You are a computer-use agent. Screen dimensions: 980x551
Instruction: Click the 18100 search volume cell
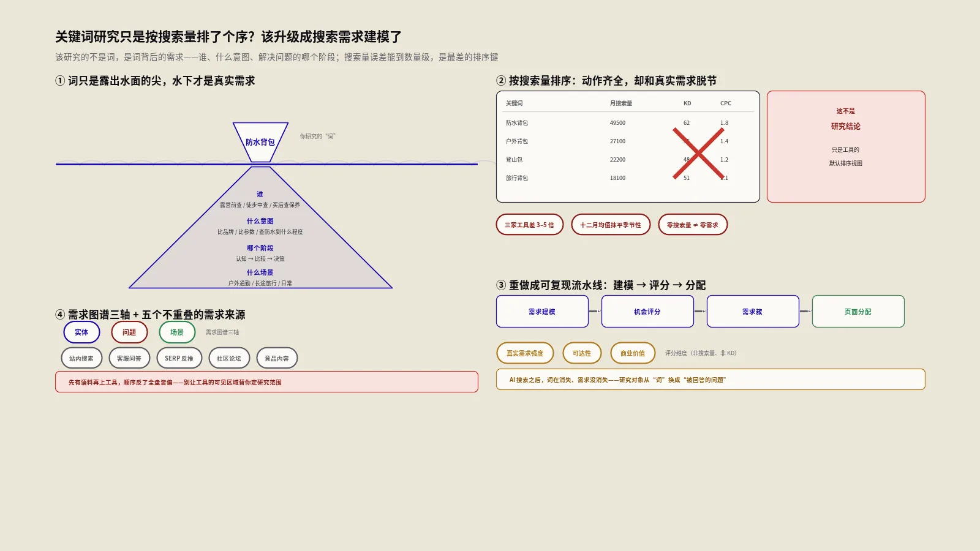[617, 178]
